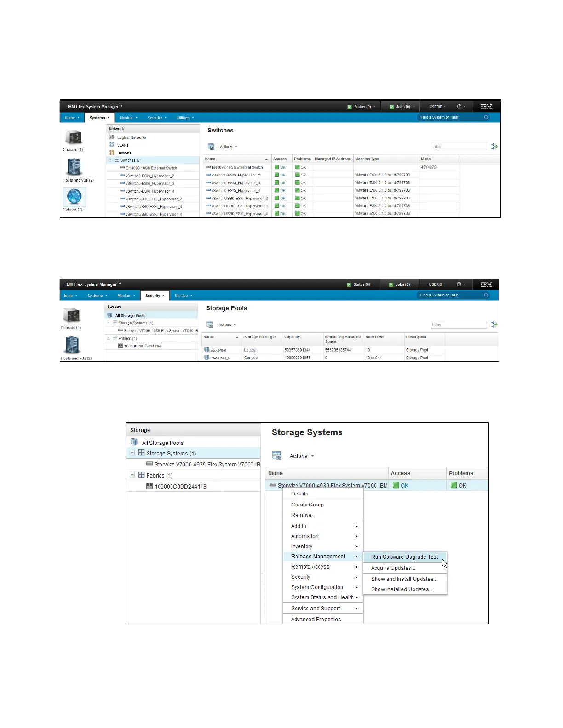Click the Logical Networks icon in the Network tree
Viewport: 563px width, 728px height.
pyautogui.click(x=112, y=137)
